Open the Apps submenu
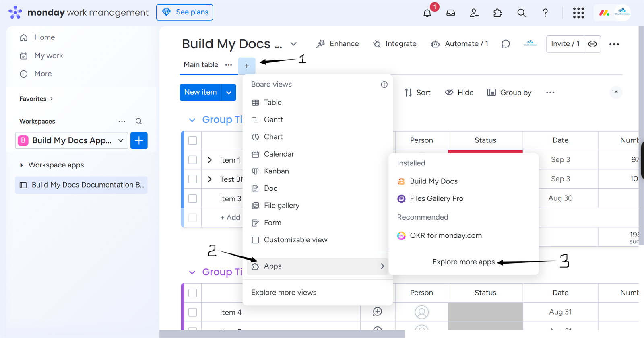644x338 pixels. pyautogui.click(x=318, y=266)
